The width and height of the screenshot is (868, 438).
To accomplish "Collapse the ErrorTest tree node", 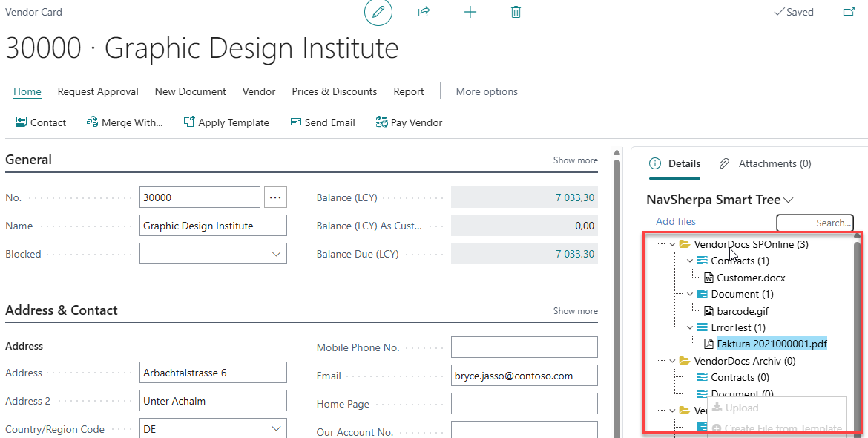I will pos(690,327).
